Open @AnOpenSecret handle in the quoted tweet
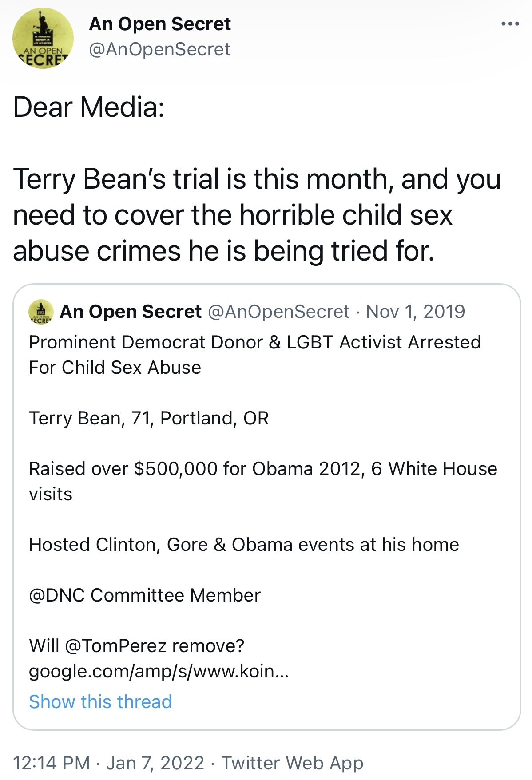Screen dimensions: 532x780 278,312
